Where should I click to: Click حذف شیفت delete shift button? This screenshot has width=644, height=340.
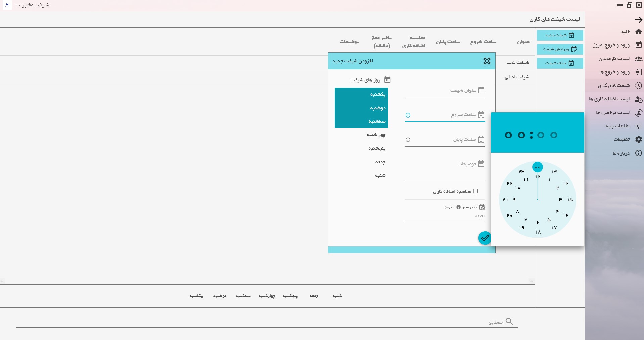point(560,63)
